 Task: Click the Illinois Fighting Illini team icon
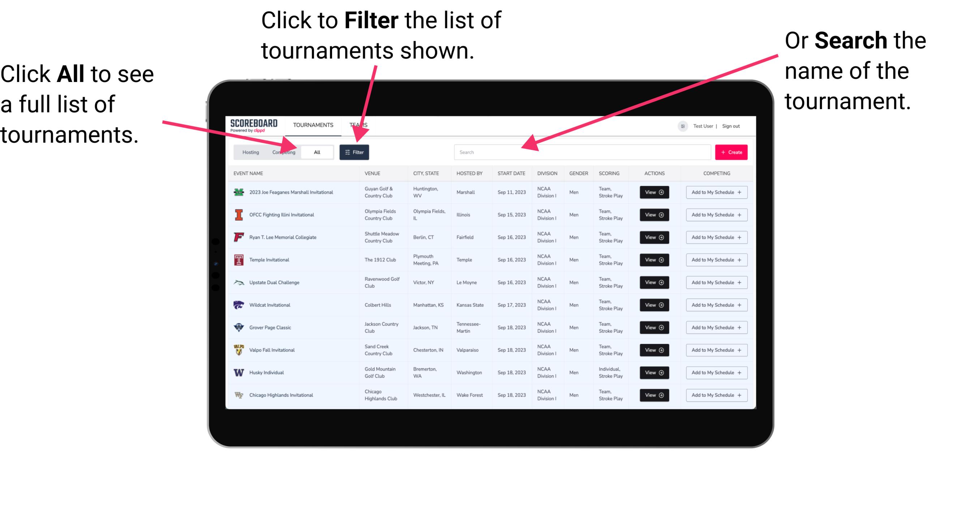pyautogui.click(x=238, y=215)
